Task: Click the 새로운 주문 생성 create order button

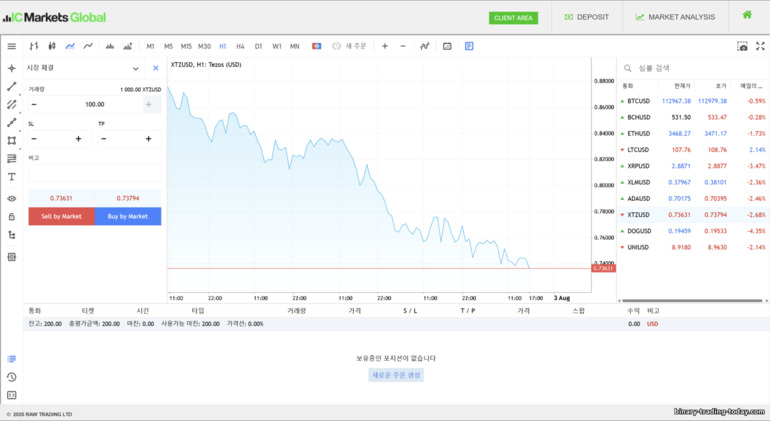Action: (396, 375)
